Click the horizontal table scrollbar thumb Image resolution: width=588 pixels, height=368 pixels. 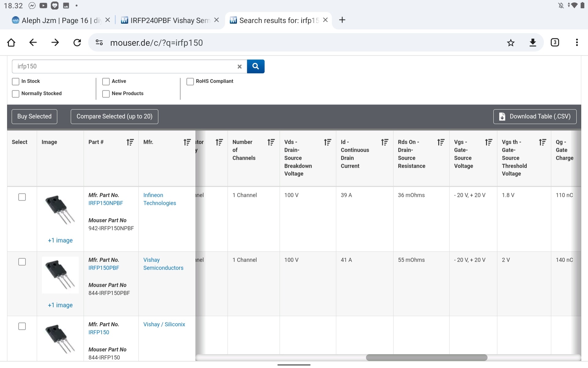tap(426, 358)
